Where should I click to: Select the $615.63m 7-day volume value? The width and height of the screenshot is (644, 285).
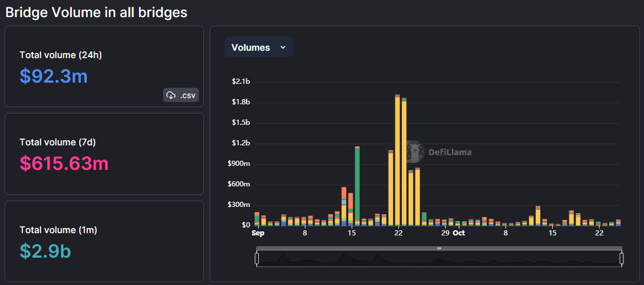[64, 164]
